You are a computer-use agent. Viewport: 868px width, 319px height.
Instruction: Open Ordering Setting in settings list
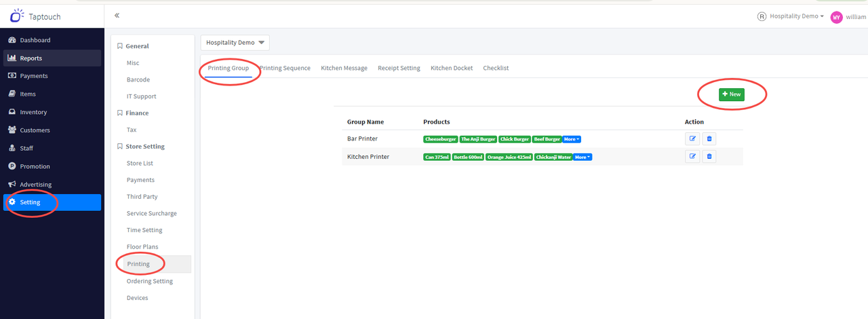click(x=149, y=281)
